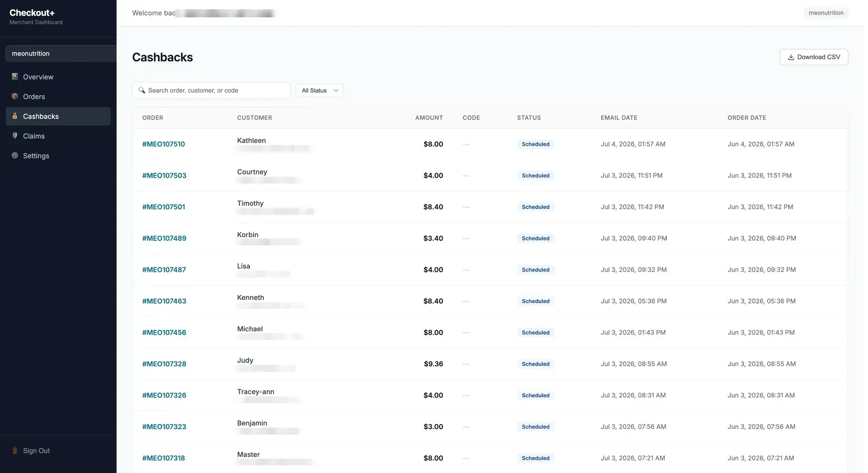Click customer name Lisa
Viewport: 868px width, 473px height.
(244, 266)
